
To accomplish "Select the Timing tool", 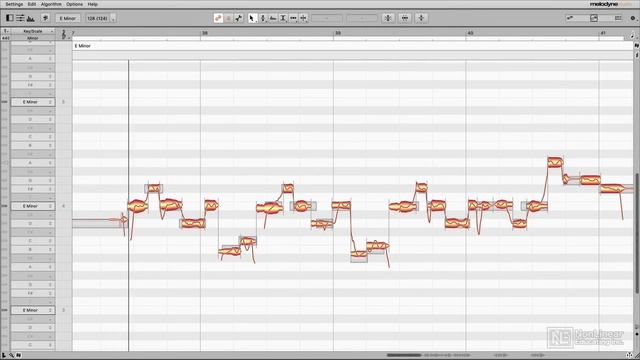I will coord(293,18).
